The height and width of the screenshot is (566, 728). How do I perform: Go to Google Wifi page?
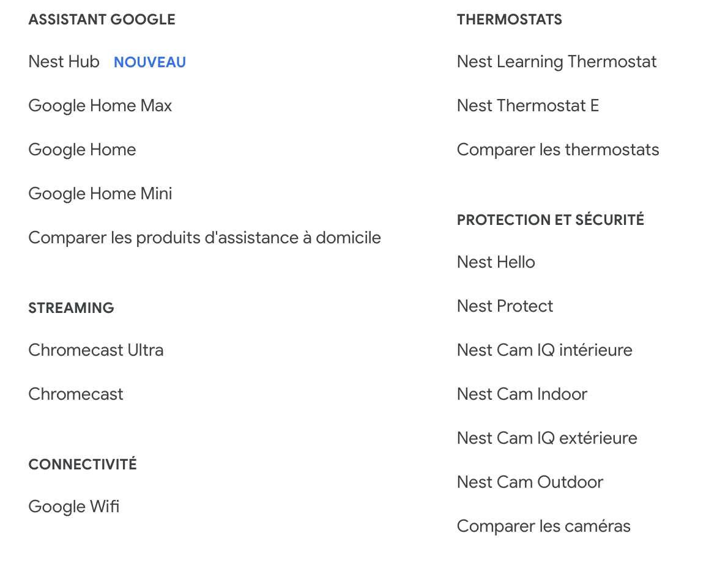(73, 507)
